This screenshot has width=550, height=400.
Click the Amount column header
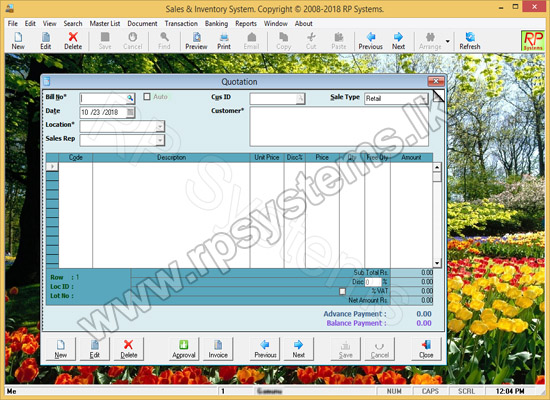[411, 158]
